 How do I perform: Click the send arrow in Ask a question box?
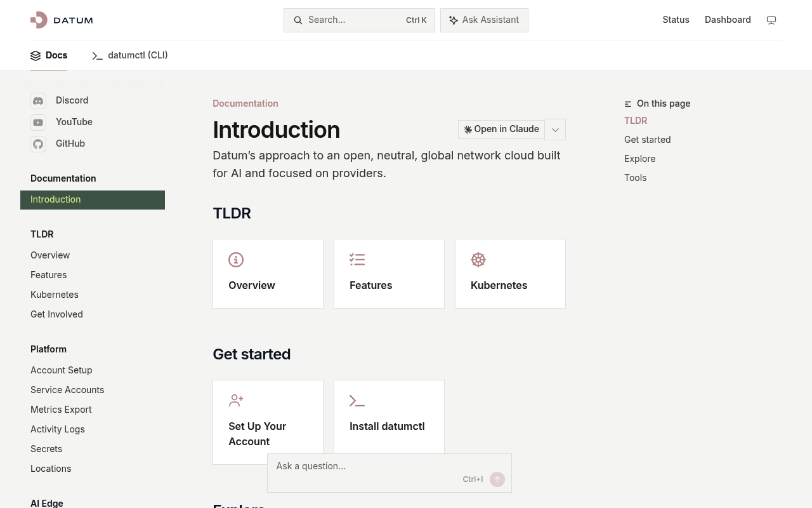click(497, 479)
